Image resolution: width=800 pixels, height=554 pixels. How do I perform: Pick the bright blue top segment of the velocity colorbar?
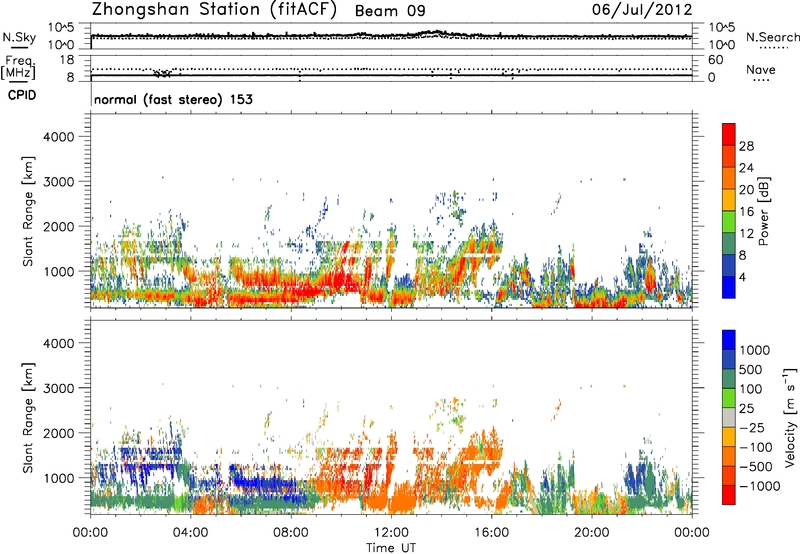click(x=729, y=340)
